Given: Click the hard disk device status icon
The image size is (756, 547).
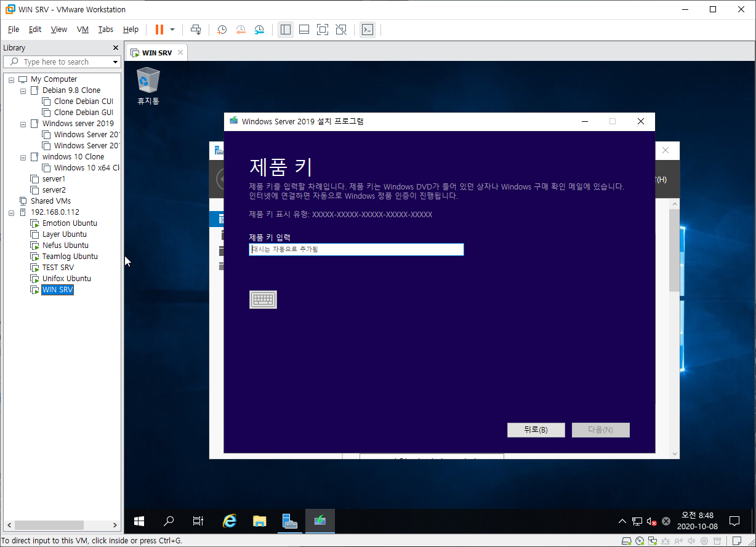Looking at the screenshot, I should pos(626,541).
